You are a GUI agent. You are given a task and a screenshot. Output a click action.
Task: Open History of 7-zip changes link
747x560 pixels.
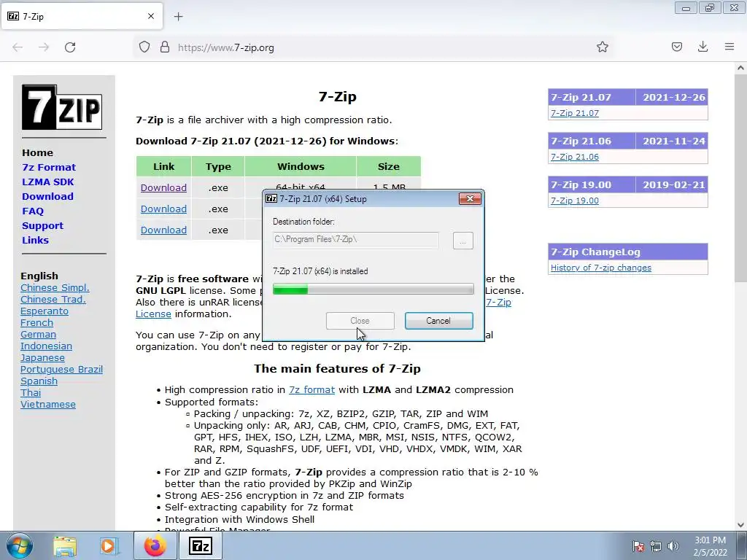[x=601, y=268]
